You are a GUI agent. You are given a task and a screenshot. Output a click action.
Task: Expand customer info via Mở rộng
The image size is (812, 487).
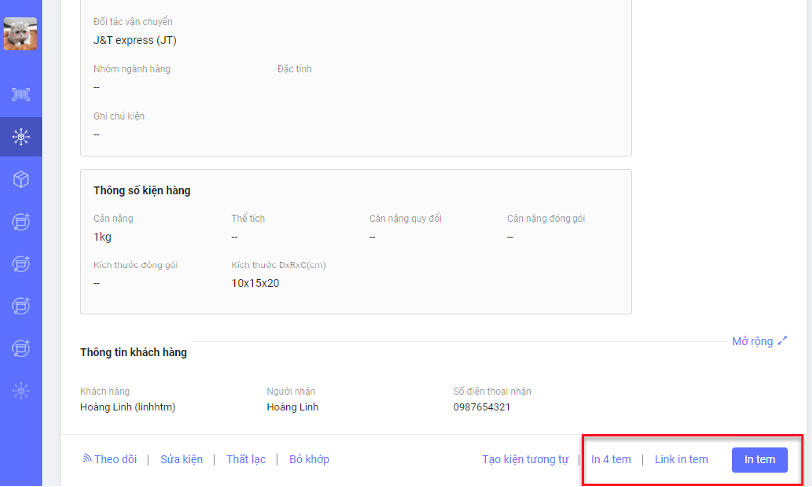pyautogui.click(x=752, y=341)
